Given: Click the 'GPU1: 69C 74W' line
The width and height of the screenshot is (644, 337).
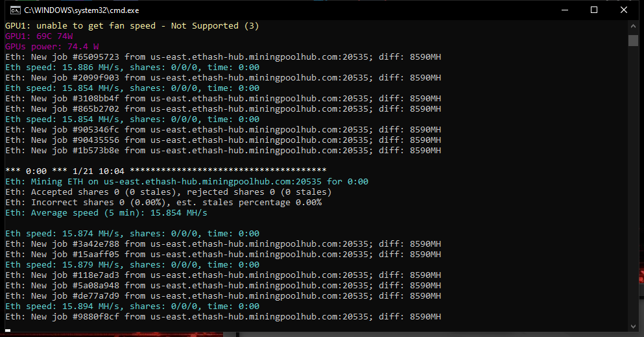Looking at the screenshot, I should [x=39, y=36].
